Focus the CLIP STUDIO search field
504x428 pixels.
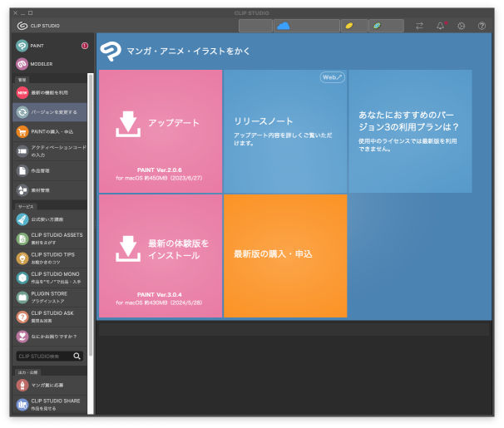pos(44,356)
